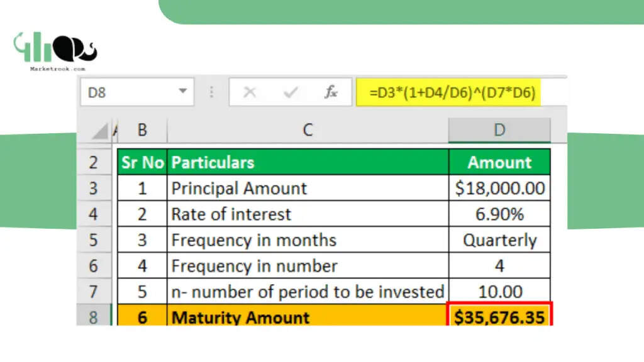Viewport: 644px width, 362px height.
Task: Click the 'Amount' header cell
Action: tap(499, 163)
